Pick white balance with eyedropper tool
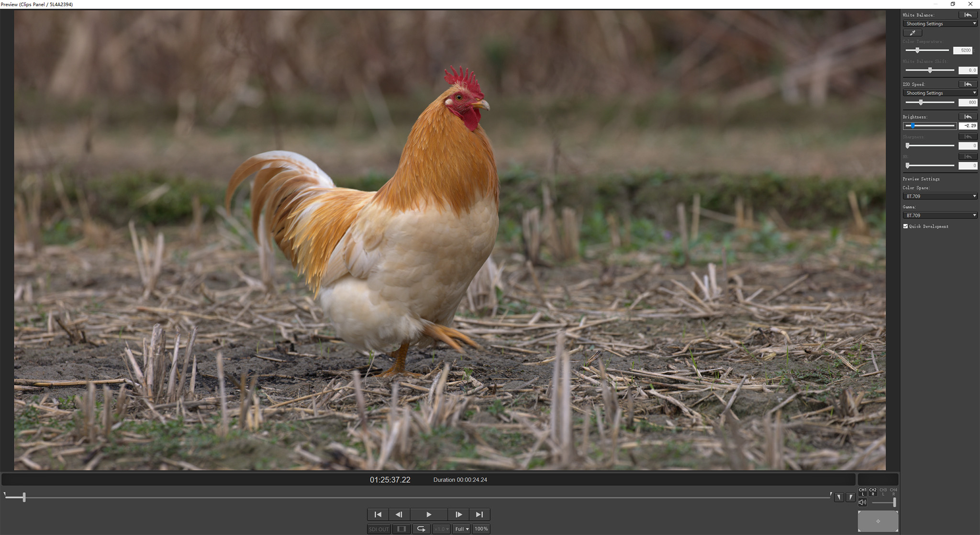Image resolution: width=980 pixels, height=535 pixels. pos(912,33)
